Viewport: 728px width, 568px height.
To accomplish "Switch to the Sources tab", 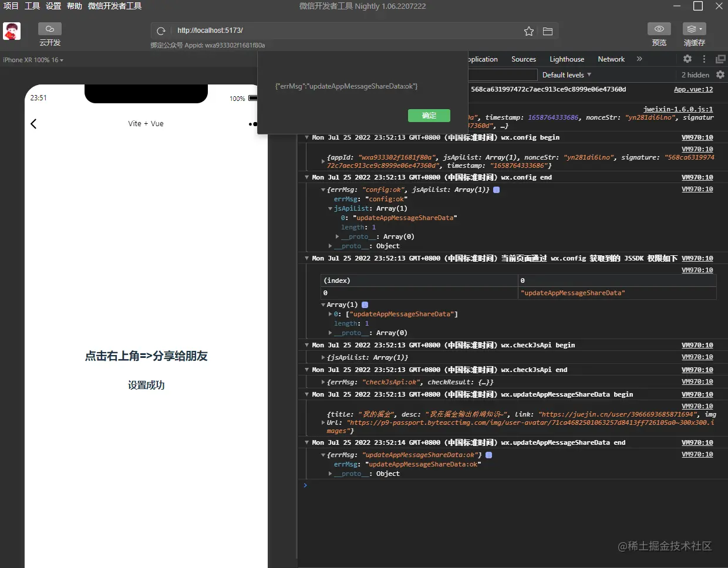I will tap(524, 59).
